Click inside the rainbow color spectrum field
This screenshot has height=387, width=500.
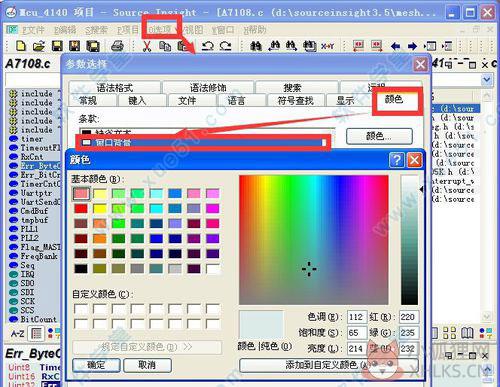(x=314, y=240)
